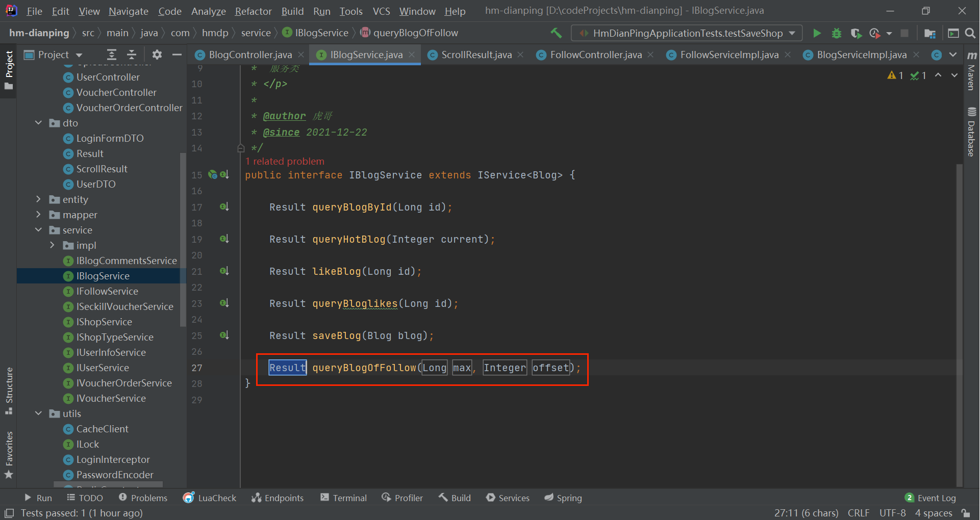The image size is (980, 520).
Task: Open the profiler run dropdown arrow
Action: point(889,34)
